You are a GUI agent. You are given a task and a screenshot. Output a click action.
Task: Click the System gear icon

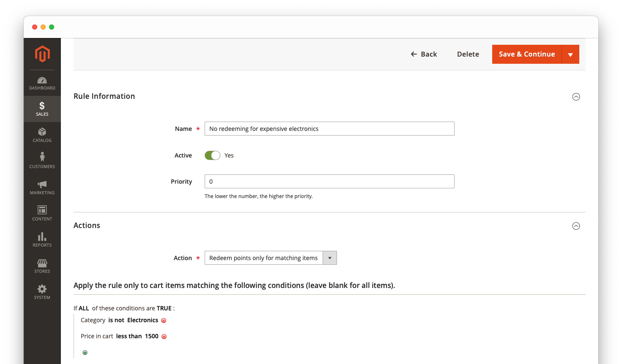point(42,291)
